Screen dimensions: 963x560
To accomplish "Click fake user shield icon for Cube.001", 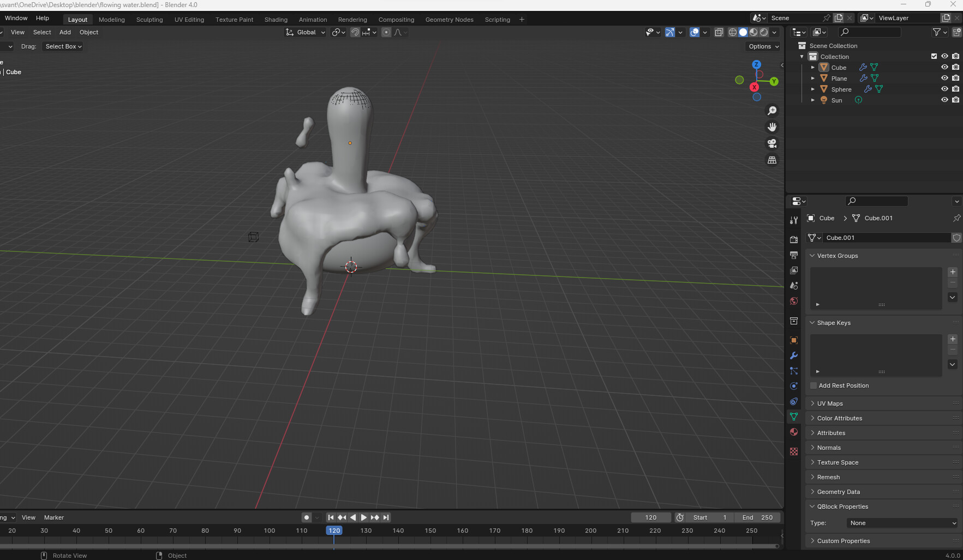I will point(956,238).
